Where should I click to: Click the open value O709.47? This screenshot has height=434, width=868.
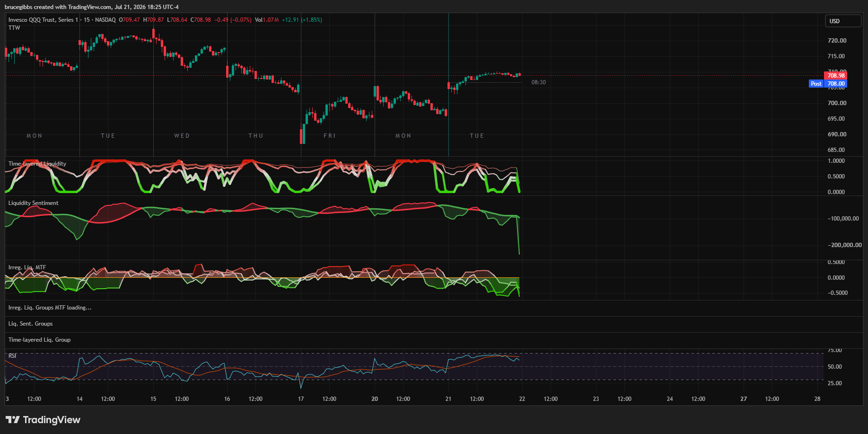tap(129, 20)
